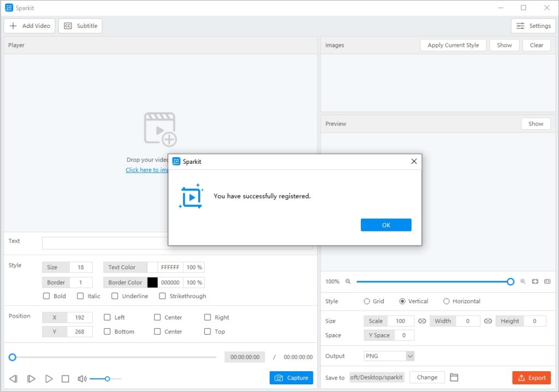Edit the Width value
This screenshot has height=392, width=559.
click(x=468, y=321)
